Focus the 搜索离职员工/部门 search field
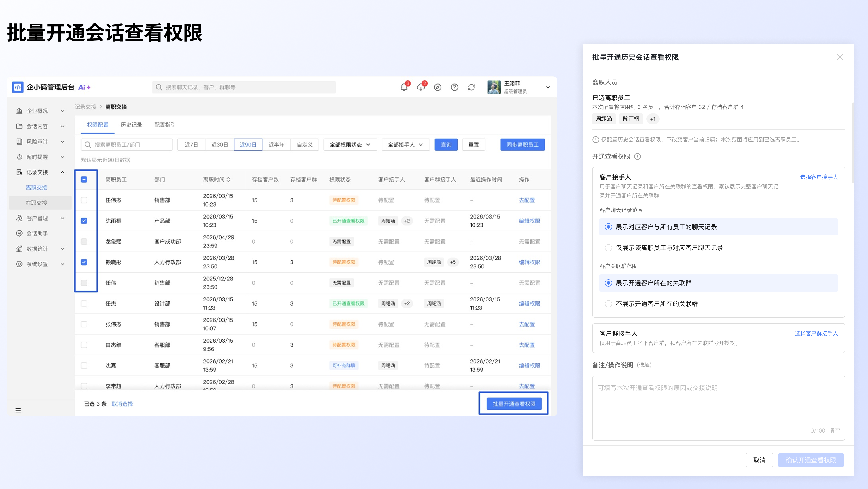The image size is (868, 489). 127,144
